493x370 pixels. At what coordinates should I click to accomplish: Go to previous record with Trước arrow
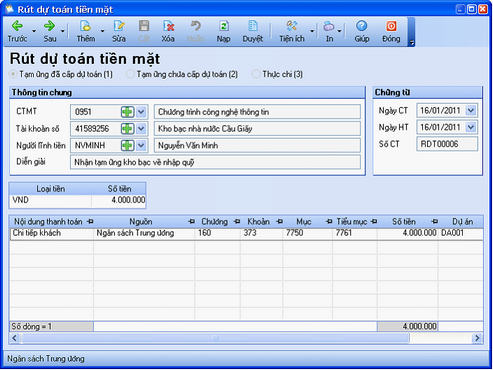point(17,26)
